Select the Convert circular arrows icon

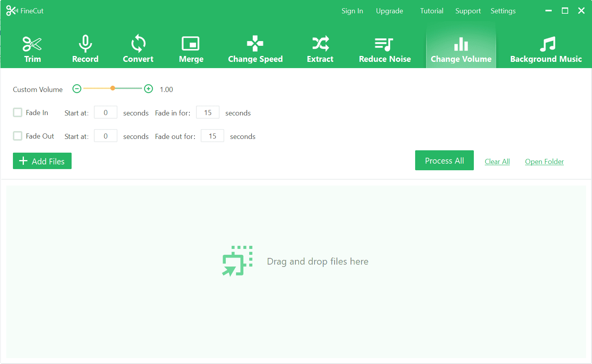click(138, 43)
